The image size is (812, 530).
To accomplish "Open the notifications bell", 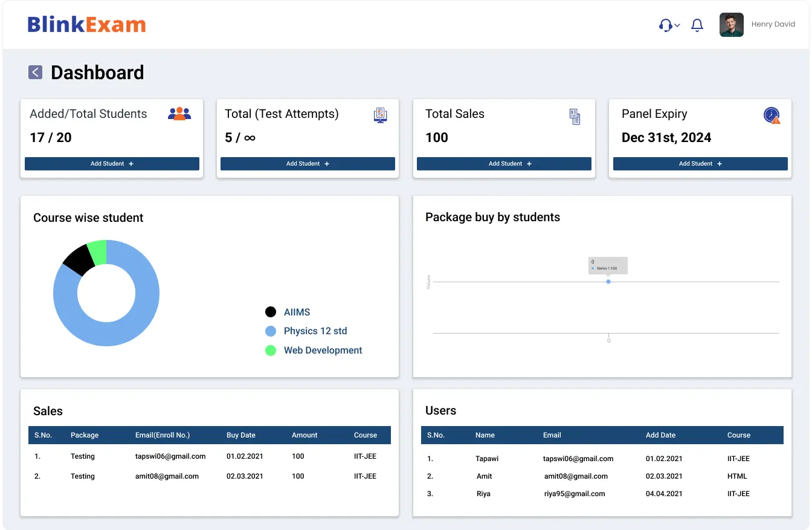I will pos(697,25).
